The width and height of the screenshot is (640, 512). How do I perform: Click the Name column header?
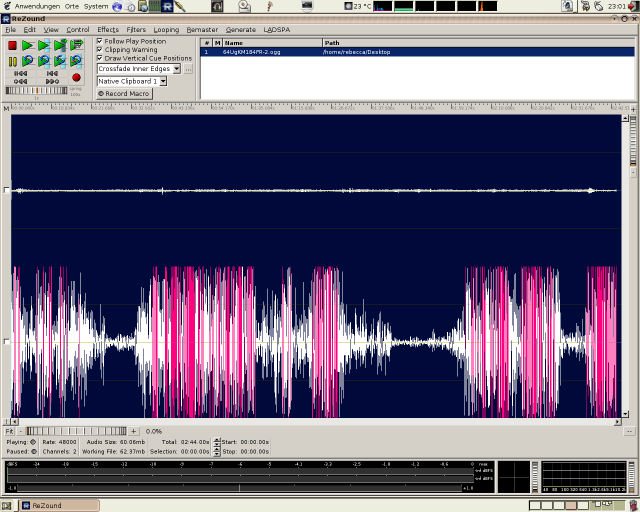(272, 43)
